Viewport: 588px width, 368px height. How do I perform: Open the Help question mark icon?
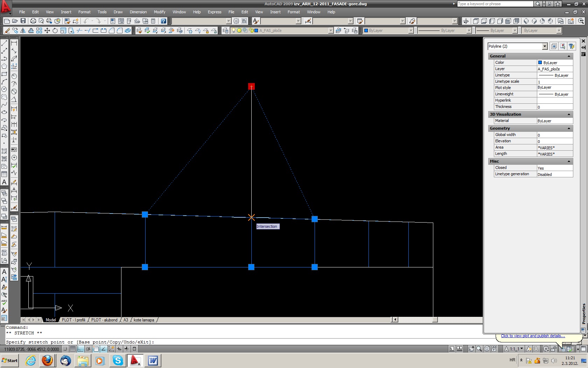tap(163, 21)
